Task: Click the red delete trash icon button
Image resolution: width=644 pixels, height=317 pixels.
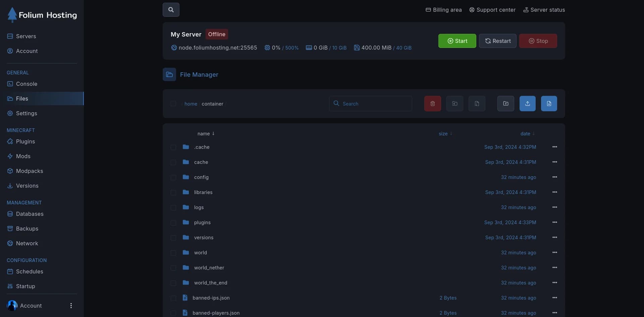Action: coord(432,104)
